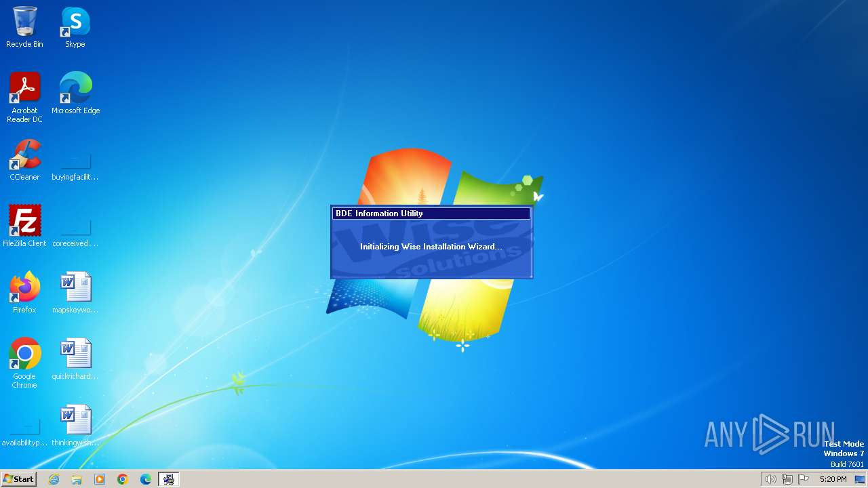The height and width of the screenshot is (488, 868).
Task: Open the Acrobat Reader DC shortcut
Action: coord(24,98)
